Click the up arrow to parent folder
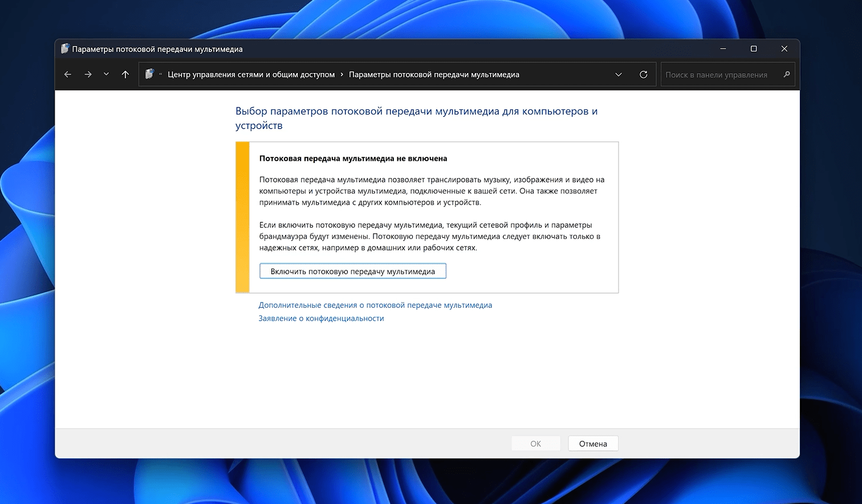Screen dimensions: 862x504 (125, 75)
